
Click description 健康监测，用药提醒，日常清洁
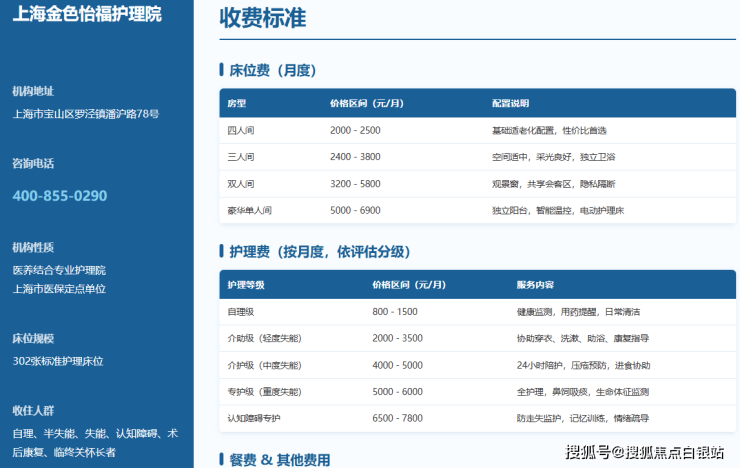pos(578,311)
